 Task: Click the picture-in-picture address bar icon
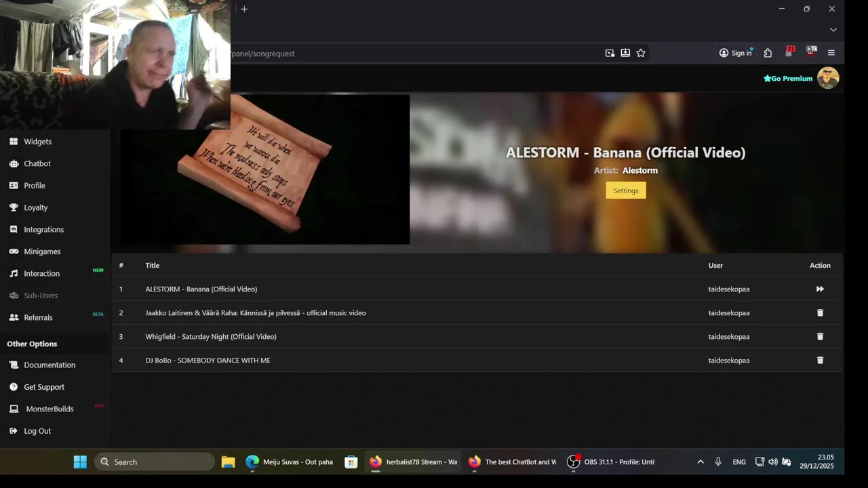point(610,53)
